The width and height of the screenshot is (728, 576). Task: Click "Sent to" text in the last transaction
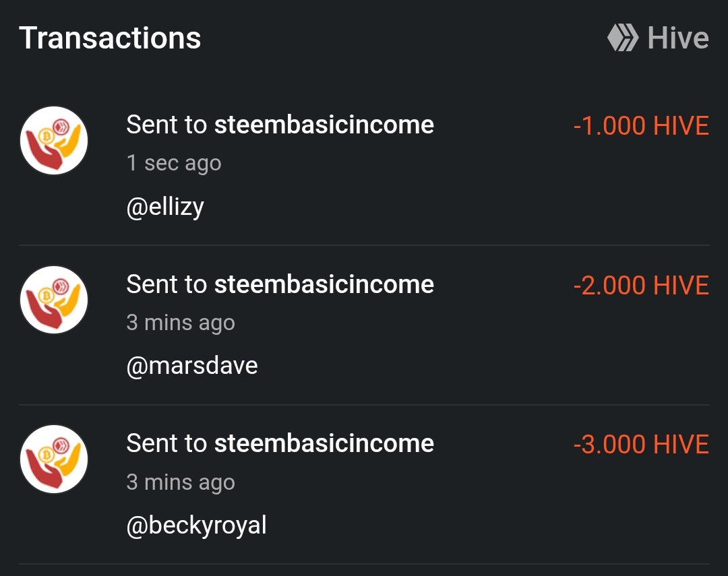(166, 443)
